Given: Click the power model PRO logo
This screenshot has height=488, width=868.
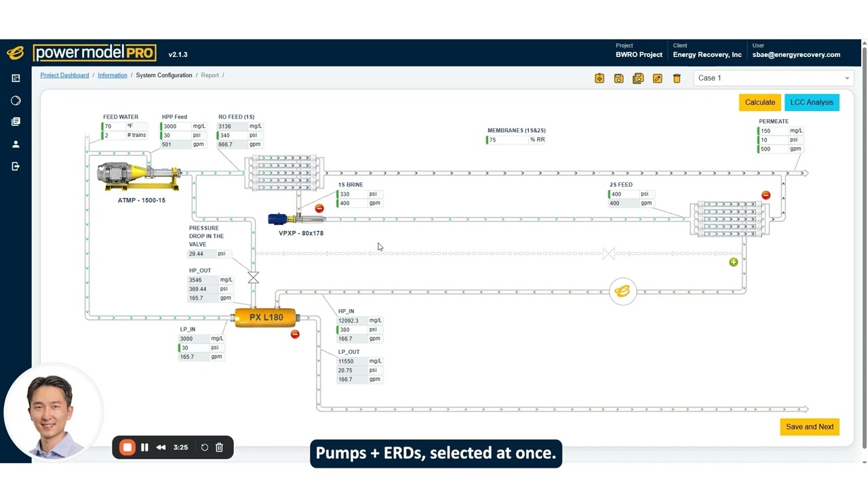Looking at the screenshot, I should 95,53.
